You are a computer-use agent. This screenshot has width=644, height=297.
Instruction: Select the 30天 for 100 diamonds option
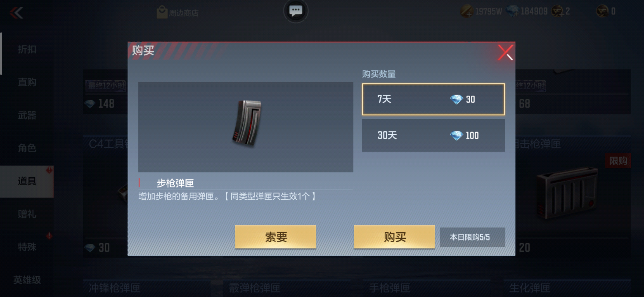tap(433, 135)
